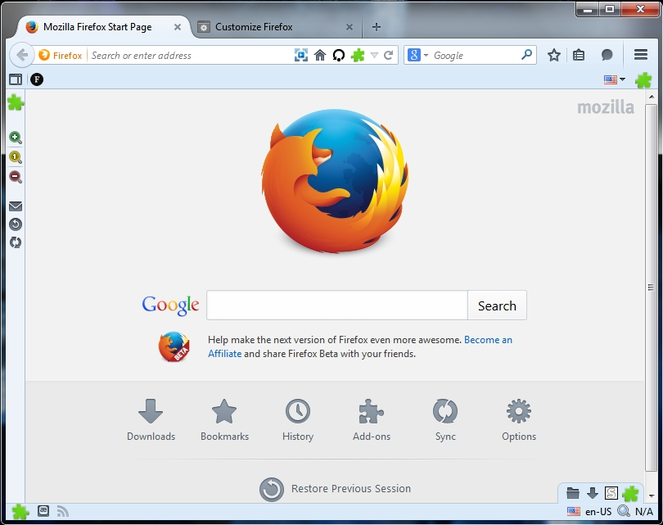Focus the address bar search field
663x525 pixels.
click(190, 55)
